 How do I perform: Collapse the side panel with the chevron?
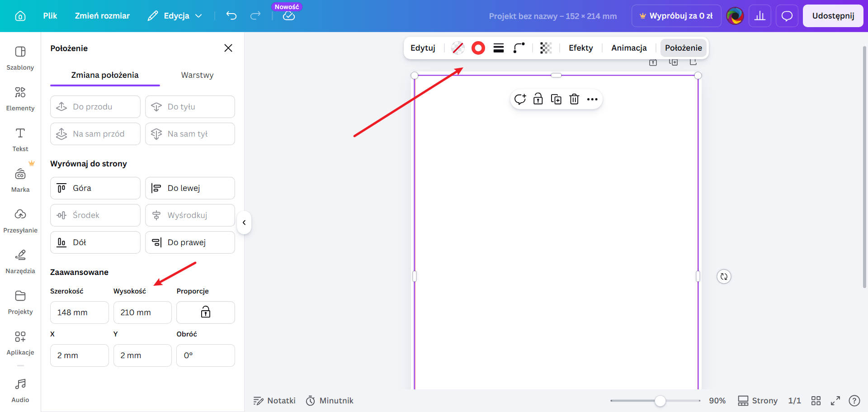tap(244, 223)
